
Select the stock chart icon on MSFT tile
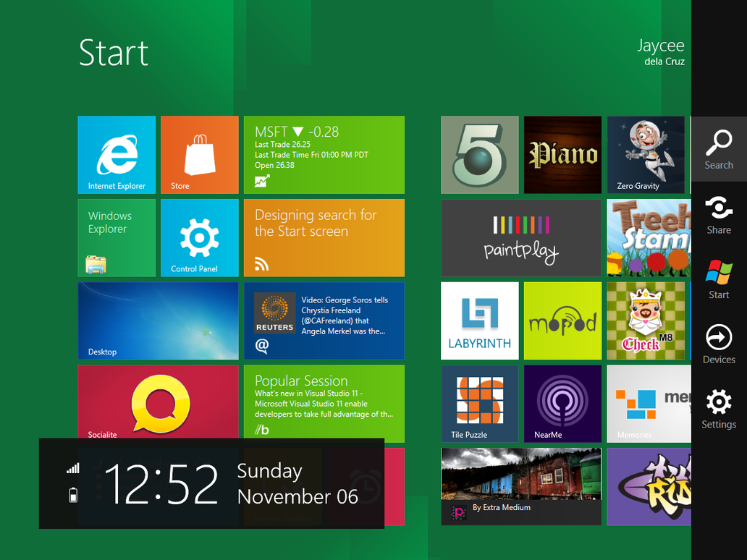point(262,180)
